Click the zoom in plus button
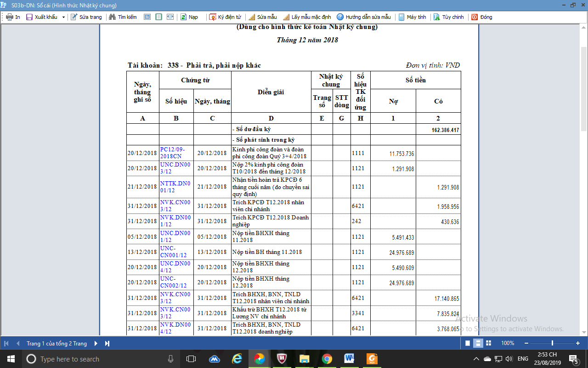Viewport: 588px width, 368px height. click(x=578, y=343)
